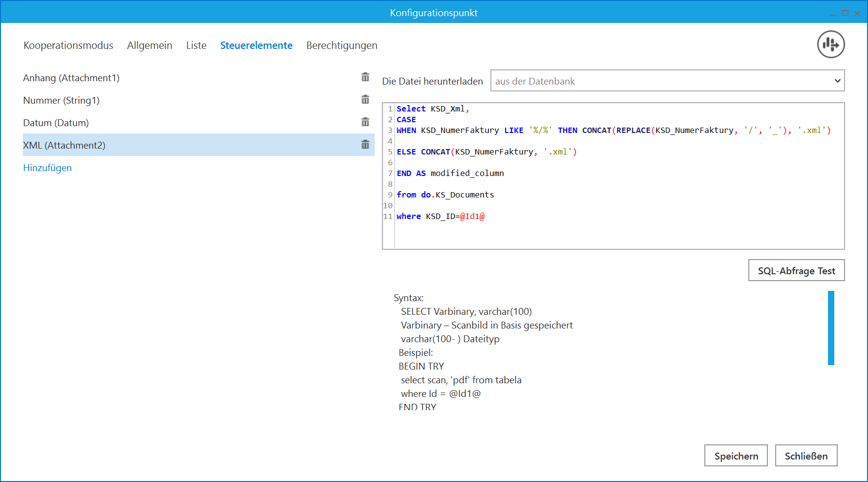This screenshot has width=868, height=482.
Task: Click the 'Die Datei herunterladen' label
Action: (x=432, y=81)
